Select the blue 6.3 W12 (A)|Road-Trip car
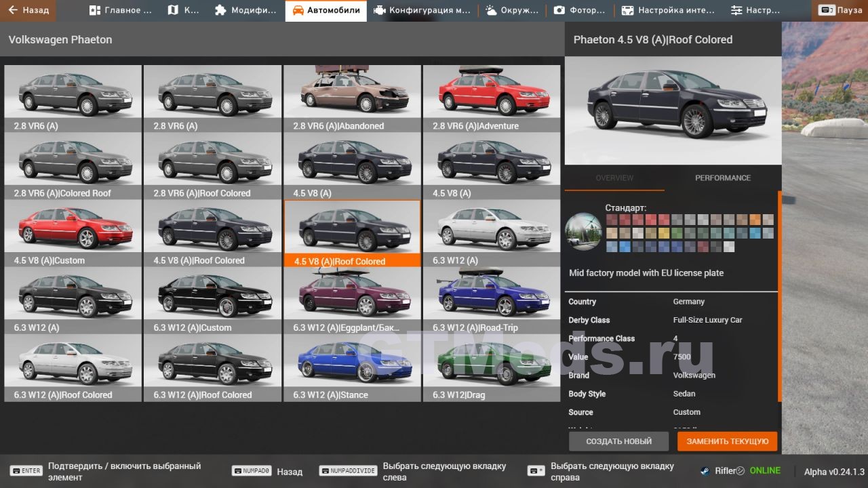The height and width of the screenshot is (488, 868). 491,300
